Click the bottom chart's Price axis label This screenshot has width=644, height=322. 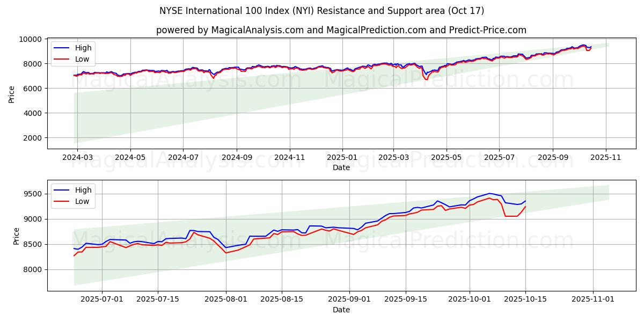tap(16, 236)
